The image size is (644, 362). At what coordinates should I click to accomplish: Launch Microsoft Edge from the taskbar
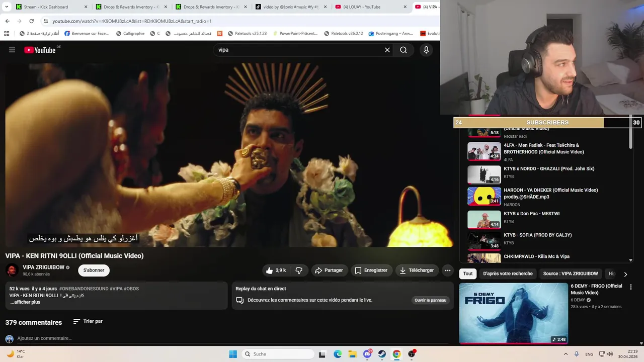[338, 354]
